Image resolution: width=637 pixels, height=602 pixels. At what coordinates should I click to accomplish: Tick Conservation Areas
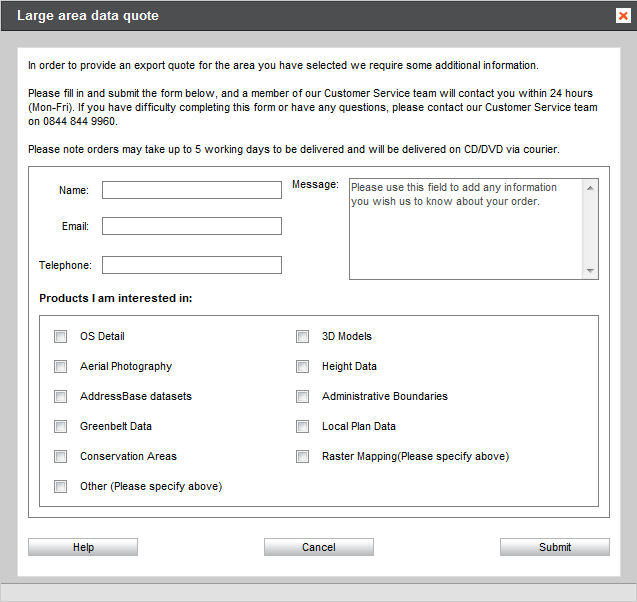[61, 457]
